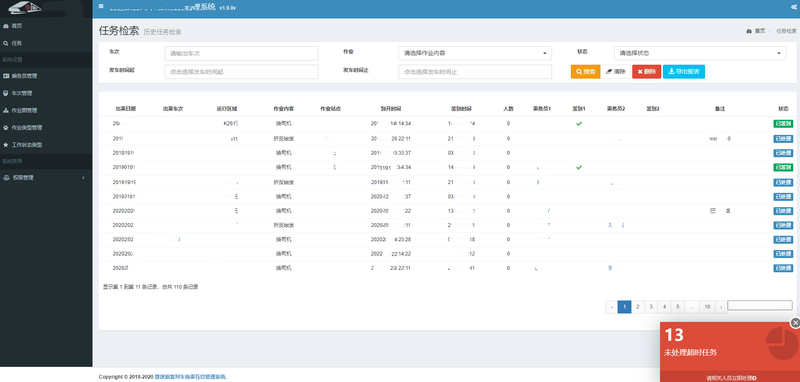Go to the next page with › arrow
The height and width of the screenshot is (382, 800).
click(720, 307)
